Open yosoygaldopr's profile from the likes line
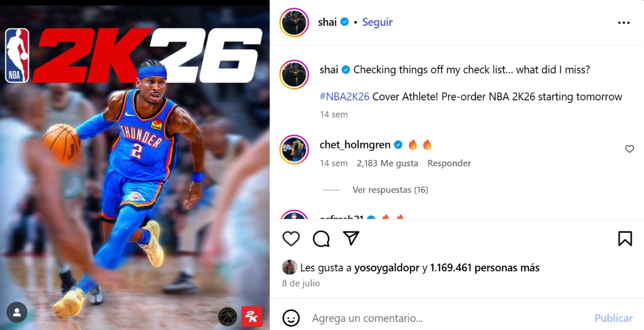This screenshot has height=330, width=644. coord(387,267)
